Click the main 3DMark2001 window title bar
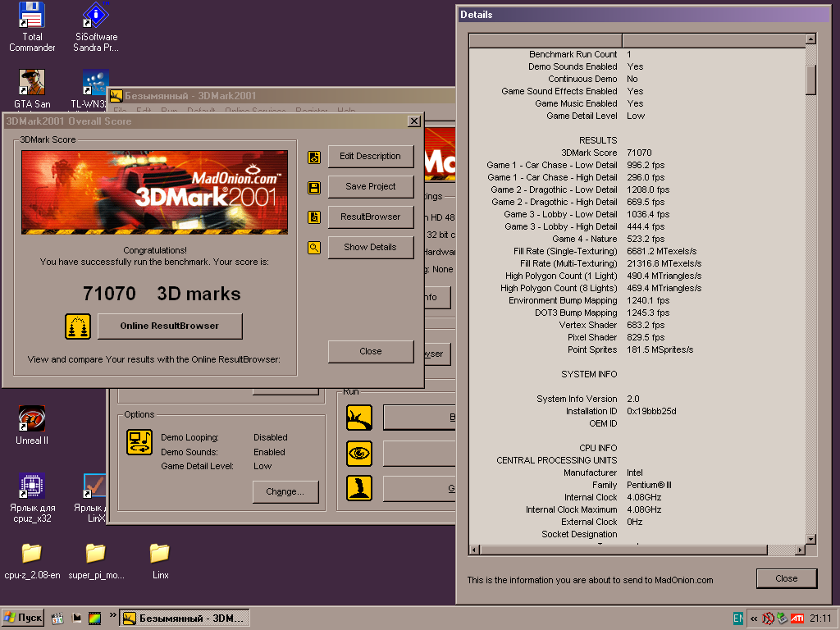 tap(281, 96)
